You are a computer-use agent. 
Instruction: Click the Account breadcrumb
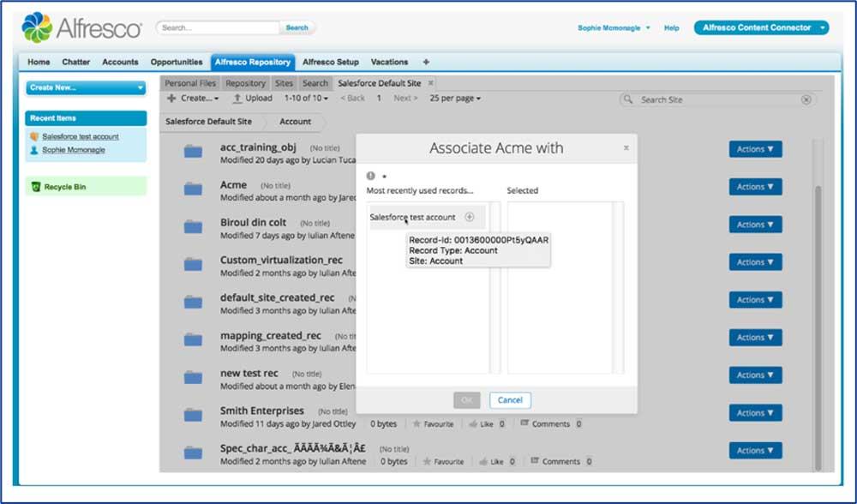295,122
